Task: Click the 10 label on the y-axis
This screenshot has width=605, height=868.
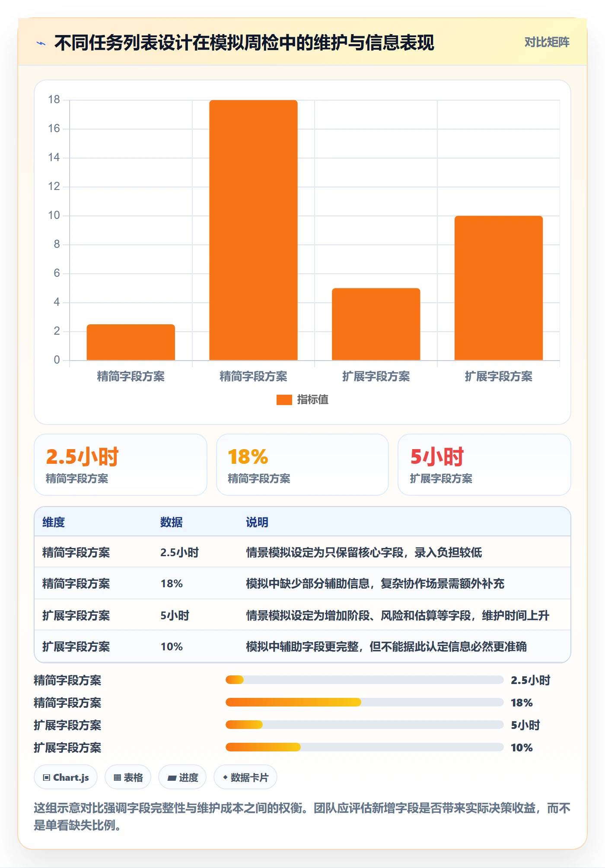Action: pyautogui.click(x=54, y=215)
